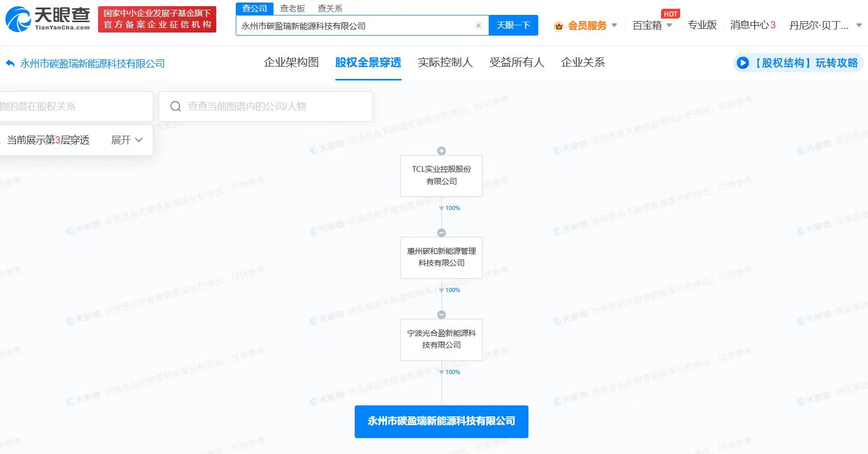Expand shareholders above TCL实业控股 node
Viewport: 868px width, 454px height.
click(x=441, y=151)
